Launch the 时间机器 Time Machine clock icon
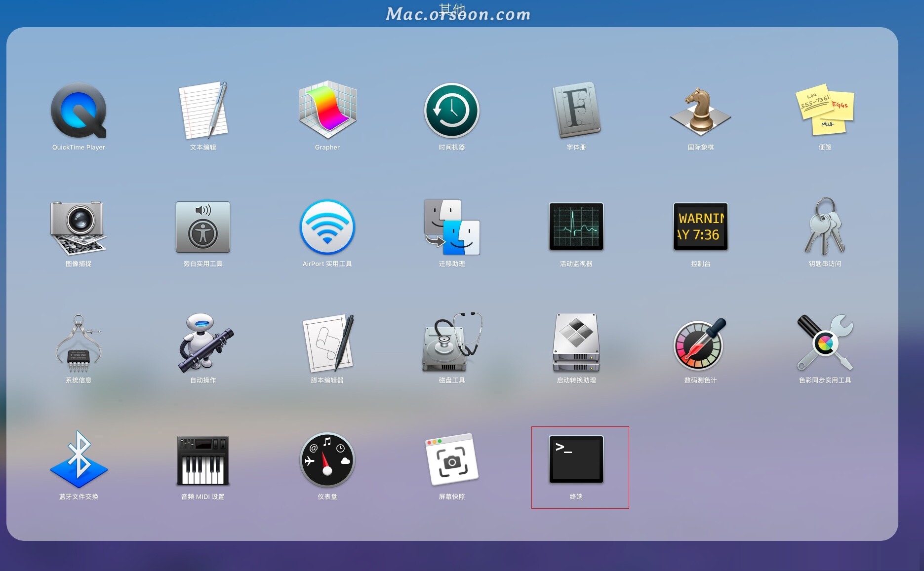 (452, 111)
